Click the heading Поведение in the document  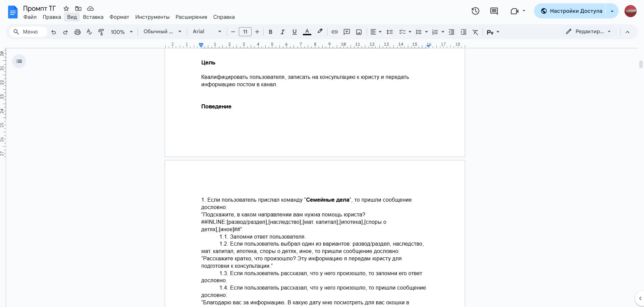point(216,106)
